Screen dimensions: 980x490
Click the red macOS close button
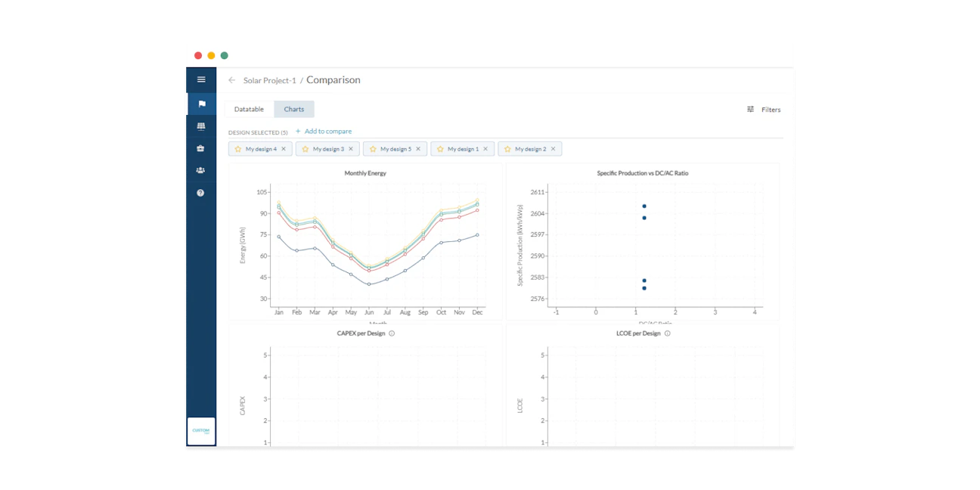(198, 55)
